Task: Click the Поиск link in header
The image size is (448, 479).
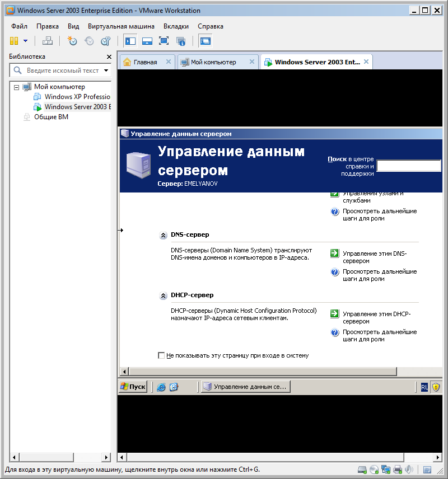Action: coord(337,159)
